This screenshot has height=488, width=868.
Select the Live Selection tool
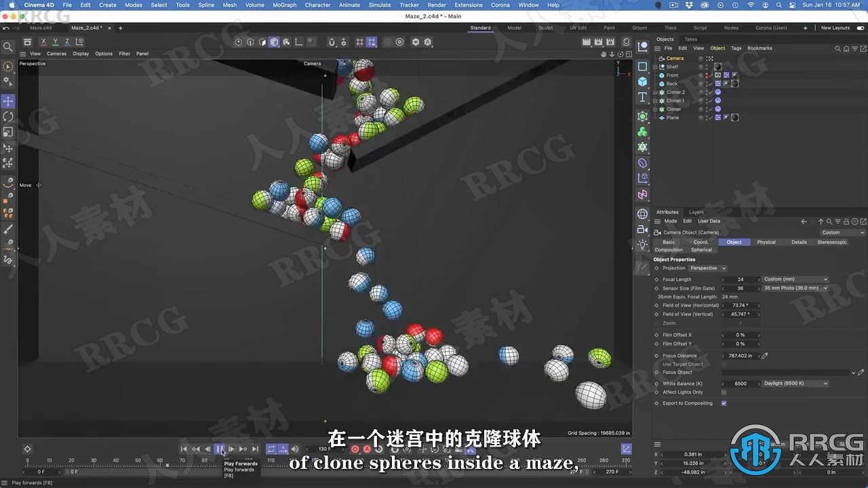click(x=8, y=66)
